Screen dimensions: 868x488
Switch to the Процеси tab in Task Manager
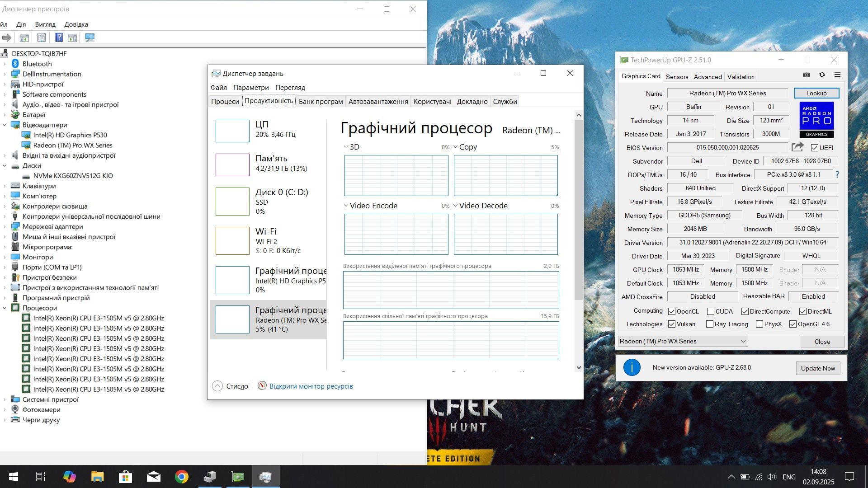coord(225,101)
